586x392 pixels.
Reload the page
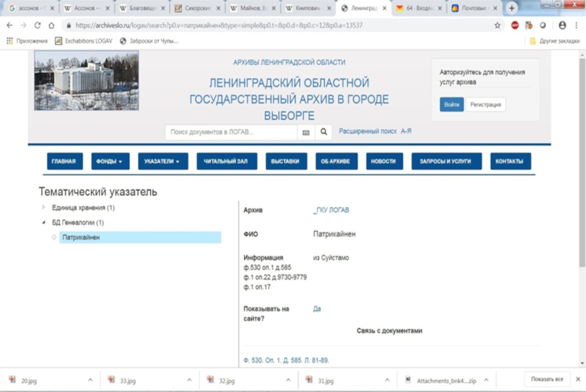[37, 25]
